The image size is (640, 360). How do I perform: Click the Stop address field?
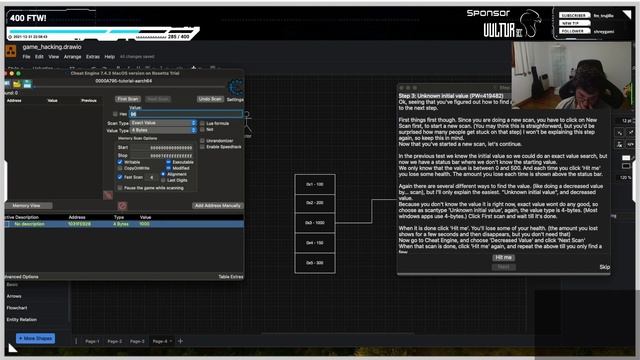pyautogui.click(x=161, y=156)
